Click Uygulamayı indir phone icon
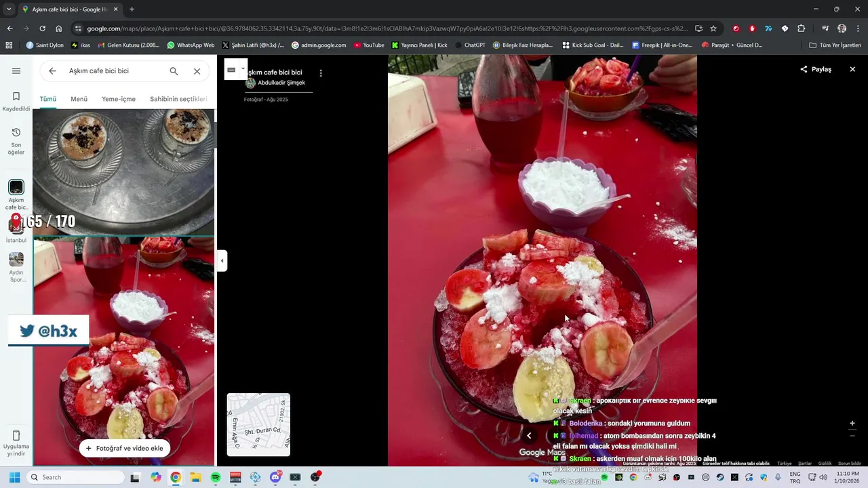Viewport: 868px width, 488px height. click(x=16, y=436)
